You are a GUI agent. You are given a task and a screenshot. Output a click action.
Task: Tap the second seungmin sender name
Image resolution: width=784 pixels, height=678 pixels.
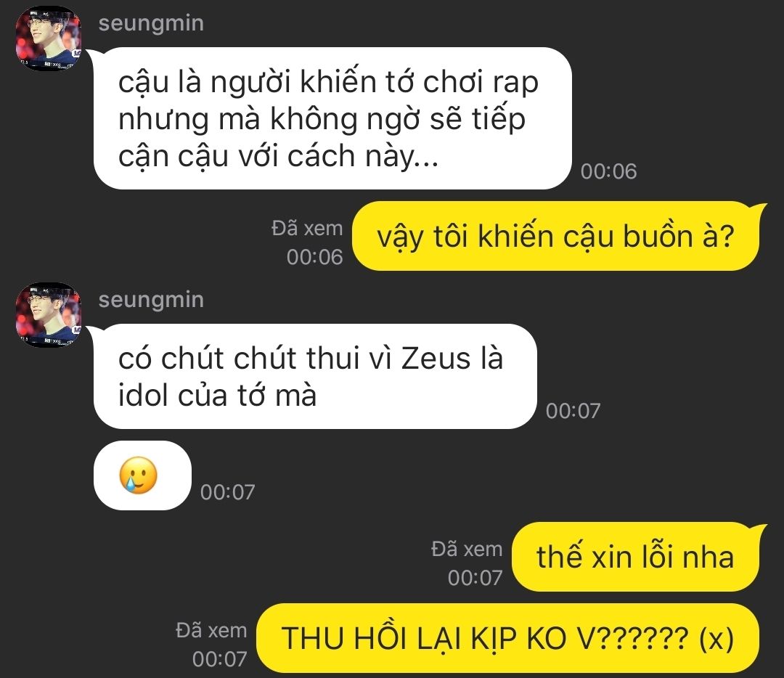(151, 300)
